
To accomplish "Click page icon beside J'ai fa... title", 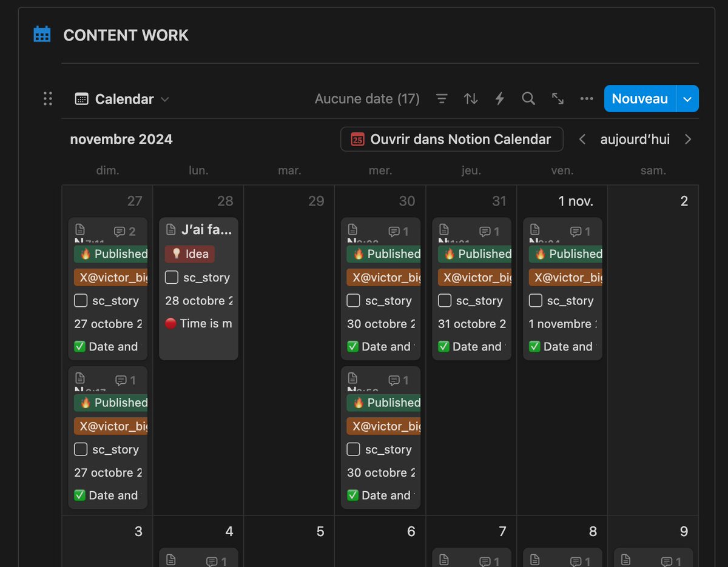I will tap(170, 230).
